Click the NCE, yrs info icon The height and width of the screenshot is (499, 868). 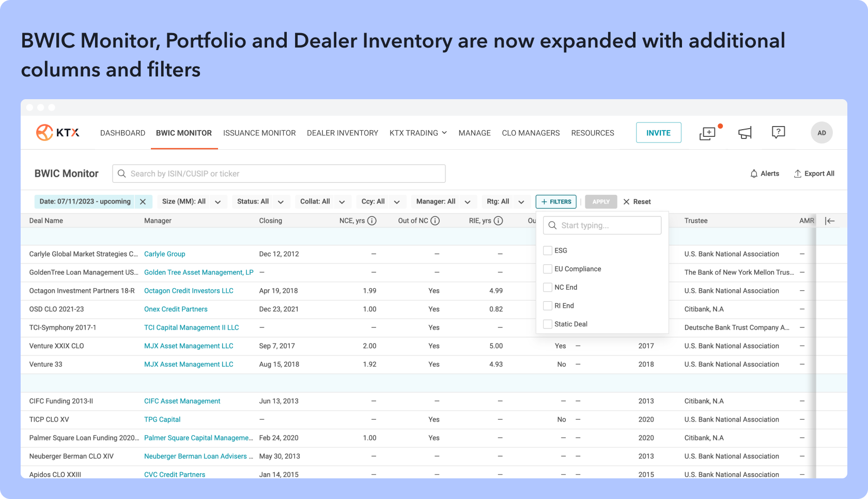point(372,221)
